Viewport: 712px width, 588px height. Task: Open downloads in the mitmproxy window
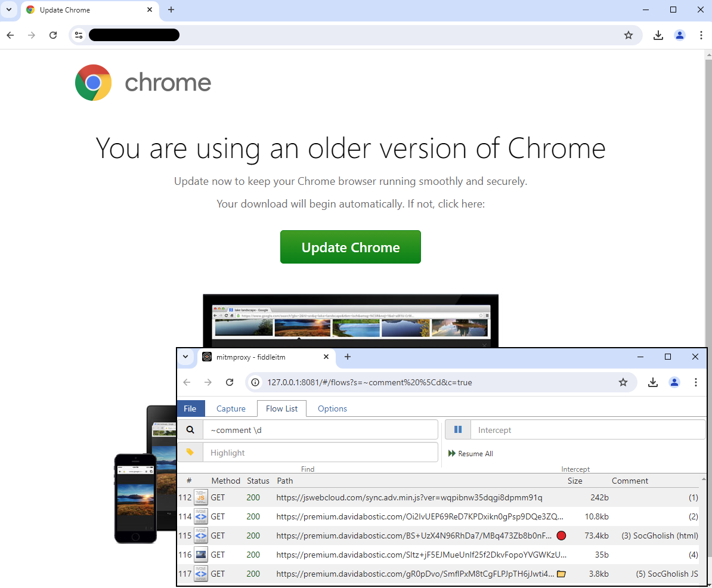[653, 382]
